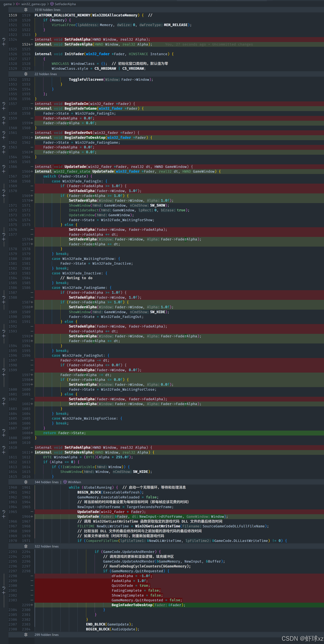Select the SetFaderAlpha symbol breadcrumb
Screen dimensions: 324x644
click(65, 4)
